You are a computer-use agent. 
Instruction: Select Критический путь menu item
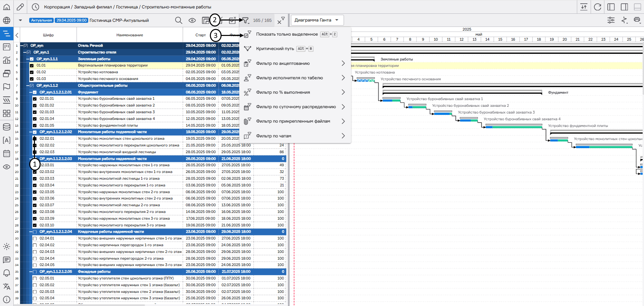click(x=275, y=49)
